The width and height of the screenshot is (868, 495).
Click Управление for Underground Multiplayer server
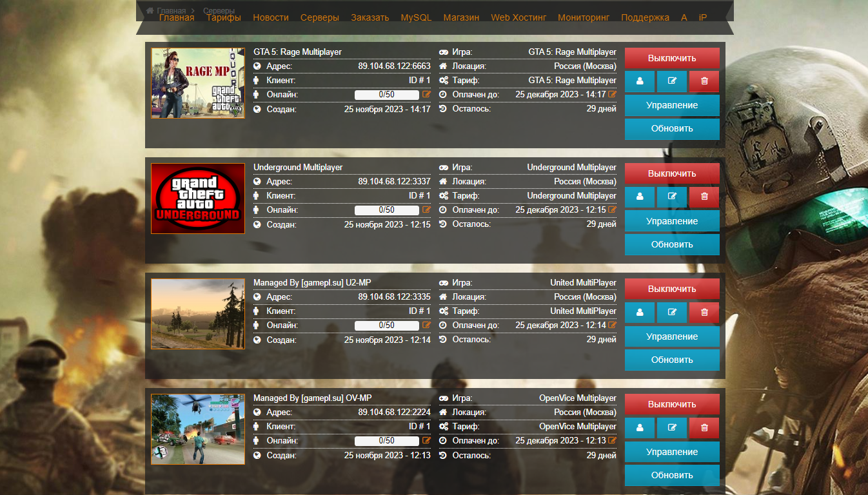coord(671,221)
